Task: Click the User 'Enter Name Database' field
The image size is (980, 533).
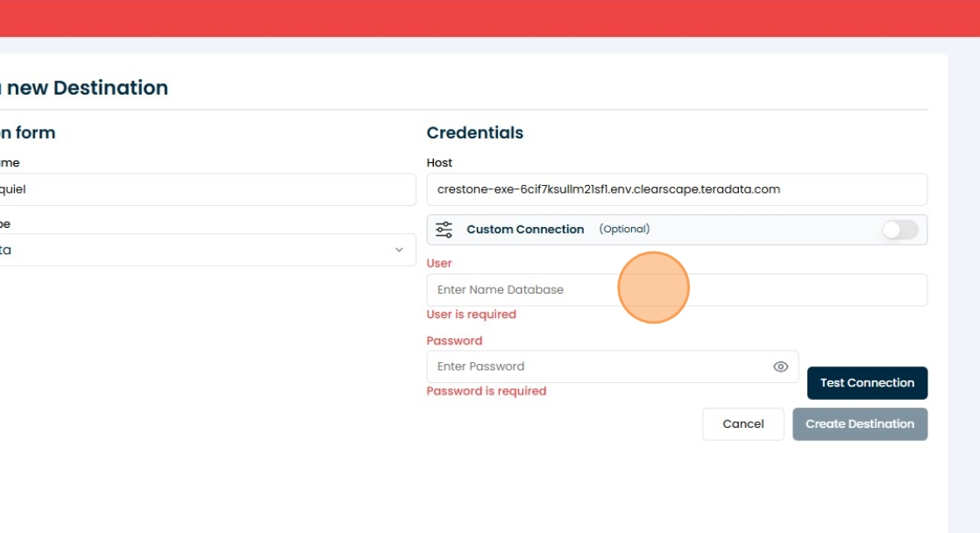Action: (676, 290)
